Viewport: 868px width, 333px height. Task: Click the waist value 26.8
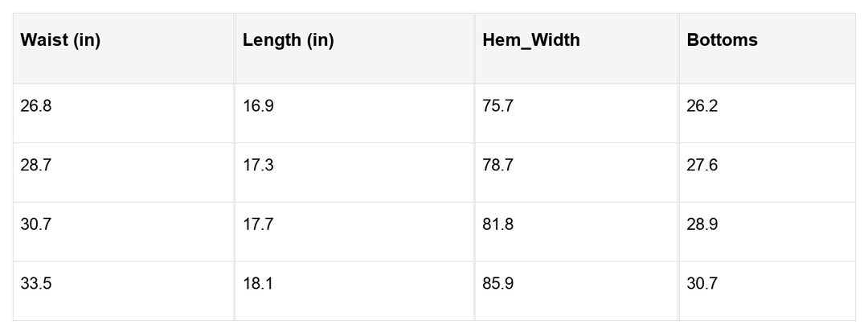point(36,106)
